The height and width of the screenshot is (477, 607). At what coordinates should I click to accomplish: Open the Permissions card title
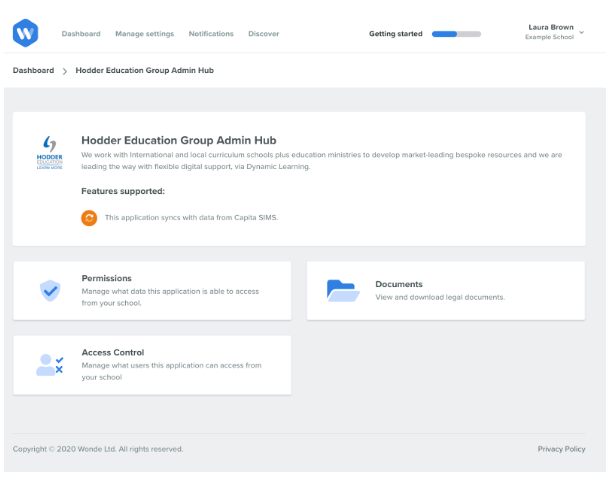106,278
